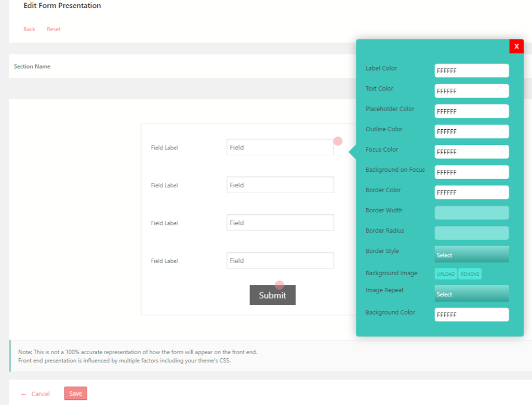
Task: Edit the Outline Color field
Action: (x=471, y=131)
